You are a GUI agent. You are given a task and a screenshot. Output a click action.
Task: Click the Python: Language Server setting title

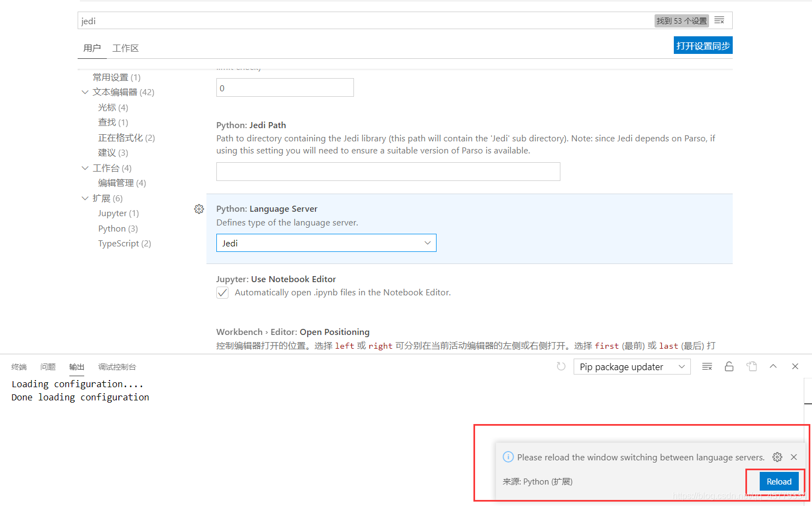267,209
